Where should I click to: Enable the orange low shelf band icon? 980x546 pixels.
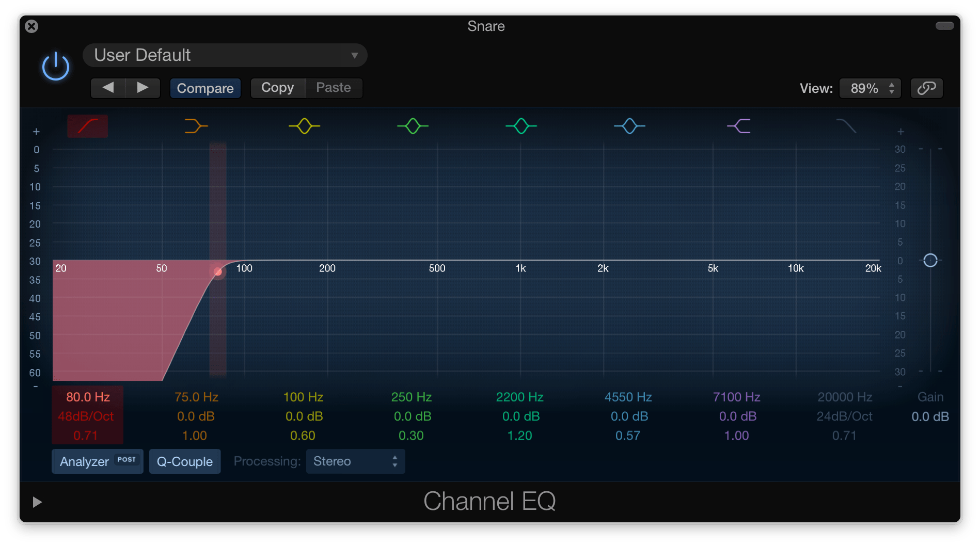(196, 126)
